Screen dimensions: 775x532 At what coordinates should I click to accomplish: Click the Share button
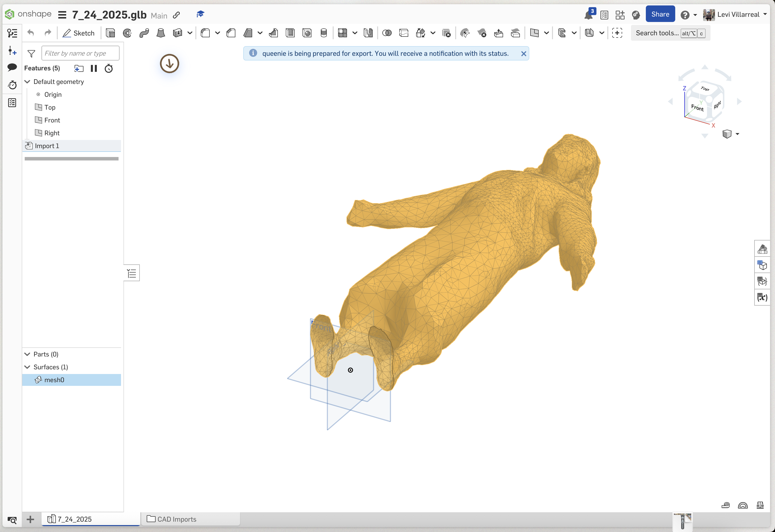(660, 14)
